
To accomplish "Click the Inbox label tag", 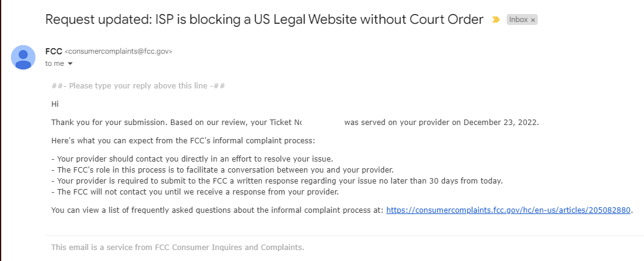I will [x=518, y=20].
